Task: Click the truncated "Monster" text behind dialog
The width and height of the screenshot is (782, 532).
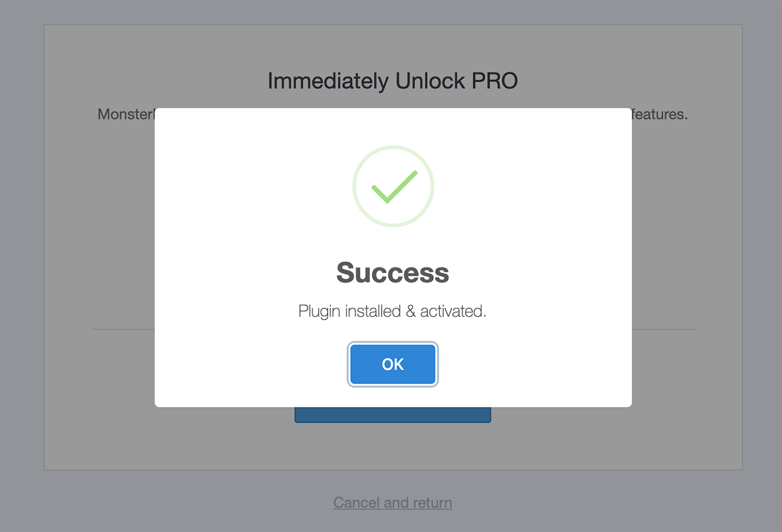Action: coord(126,114)
